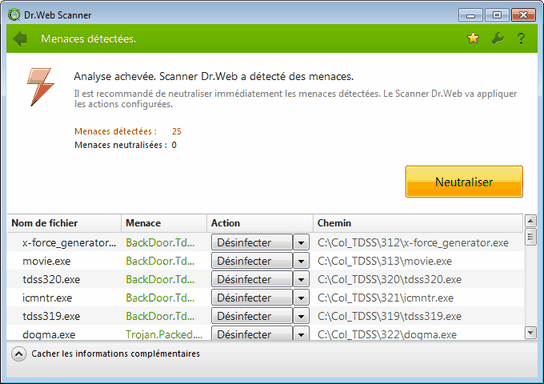
Task: Sort by 'Chemin' column header
Action: pyautogui.click(x=418, y=223)
